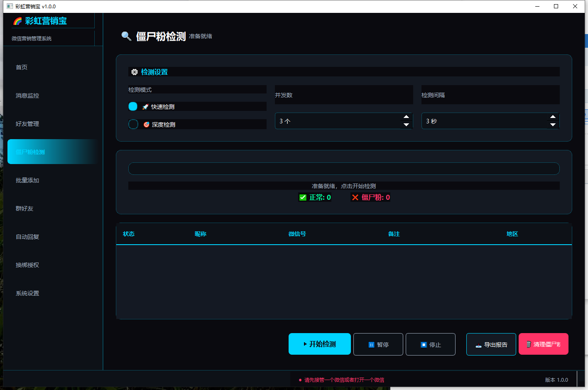
Task: Click the rainbow logo icon
Action: pos(17,21)
